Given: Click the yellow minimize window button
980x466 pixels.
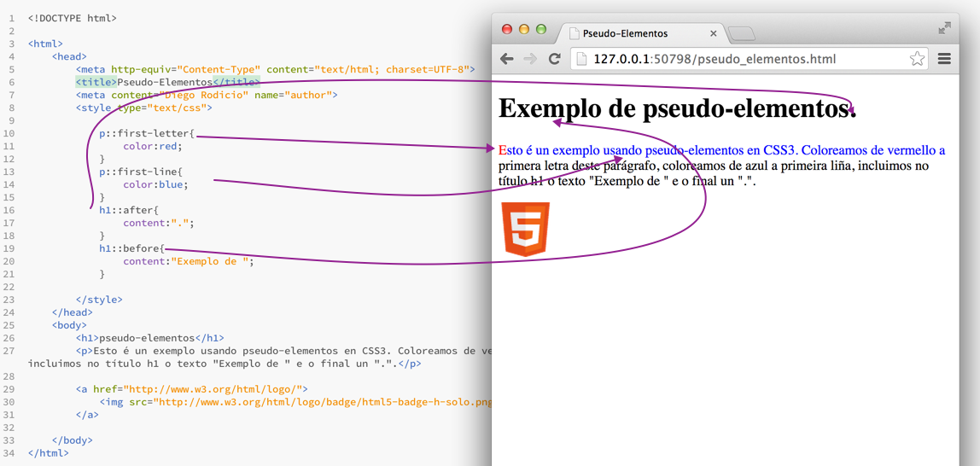Looking at the screenshot, I should pyautogui.click(x=523, y=29).
